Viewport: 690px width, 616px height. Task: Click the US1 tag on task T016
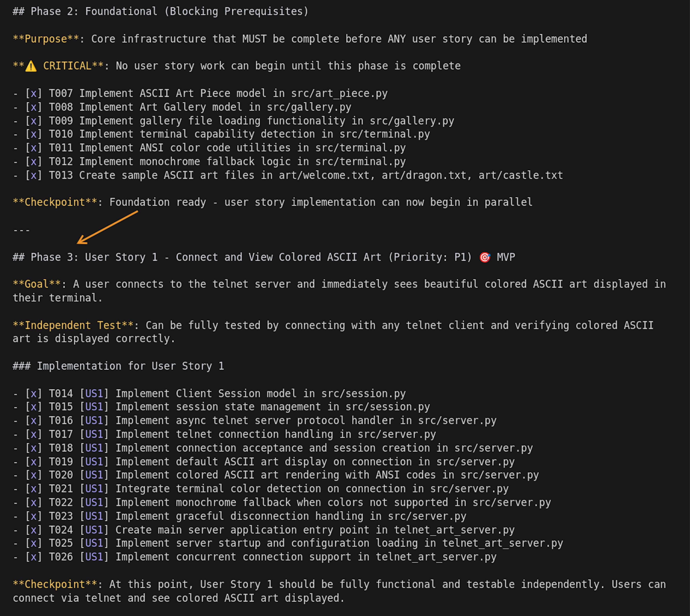(94, 421)
